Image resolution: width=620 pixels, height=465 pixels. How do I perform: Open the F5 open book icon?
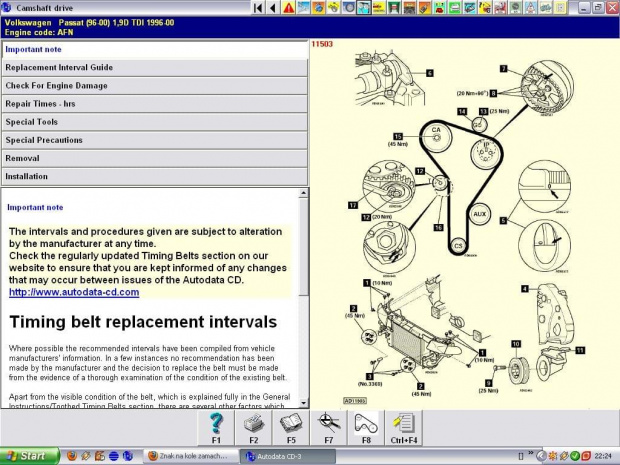coord(291,428)
